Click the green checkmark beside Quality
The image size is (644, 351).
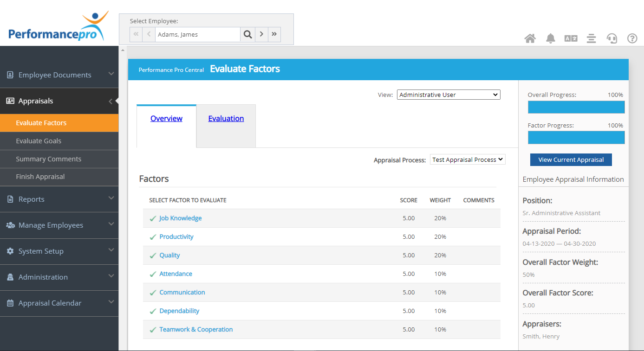(x=153, y=255)
